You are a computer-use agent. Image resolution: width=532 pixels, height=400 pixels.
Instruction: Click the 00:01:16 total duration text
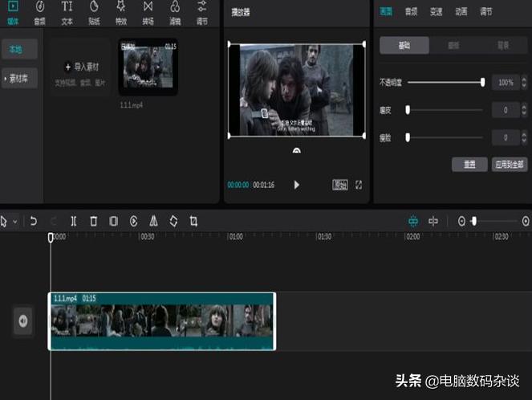(264, 185)
